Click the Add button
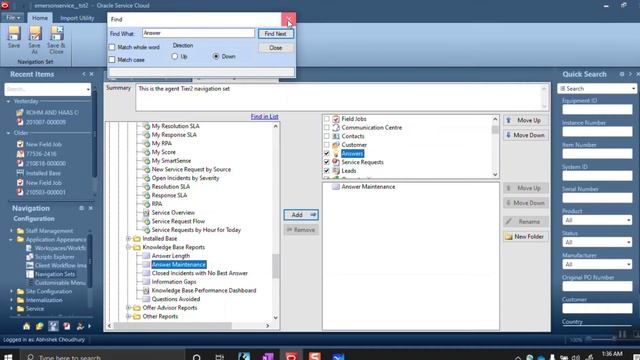Screen dimensions: 640x360 (x=301, y=215)
